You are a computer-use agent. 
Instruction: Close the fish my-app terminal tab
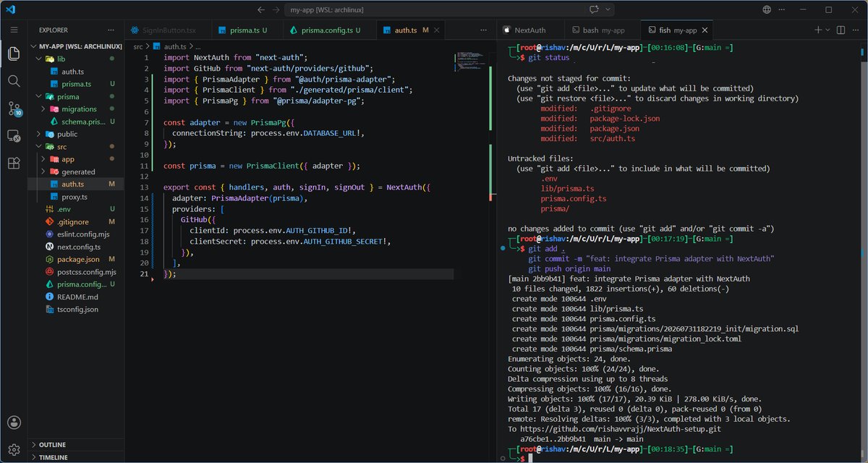[705, 30]
